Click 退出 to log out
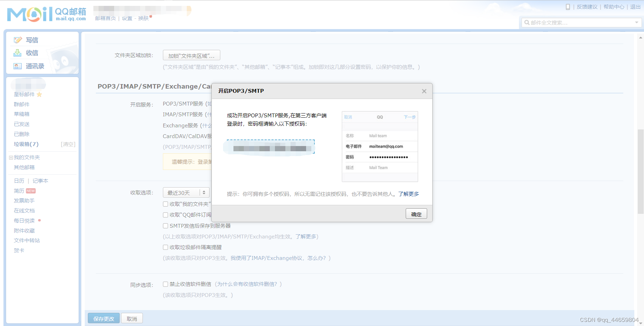The height and width of the screenshot is (326, 644). point(635,7)
